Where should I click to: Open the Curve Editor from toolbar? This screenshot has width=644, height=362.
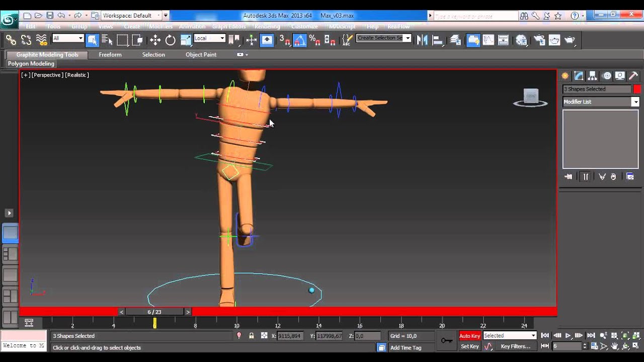click(x=488, y=40)
